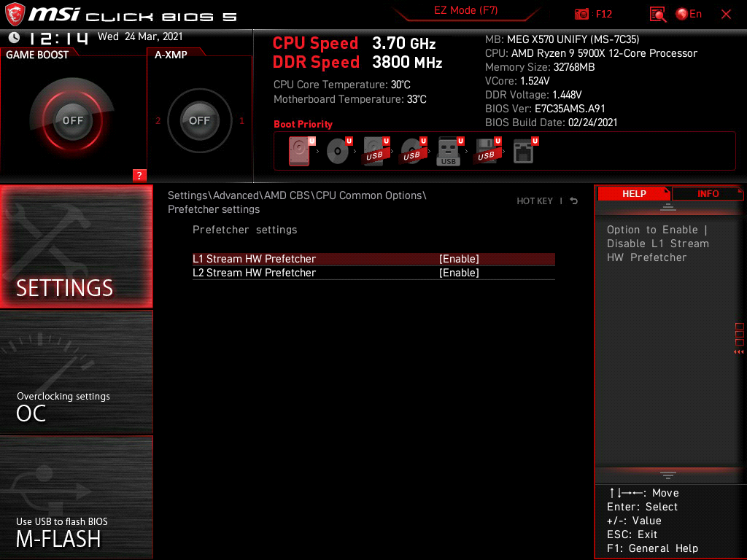Select the network boot device icon
Screen dimensions: 747x560
(x=525, y=151)
